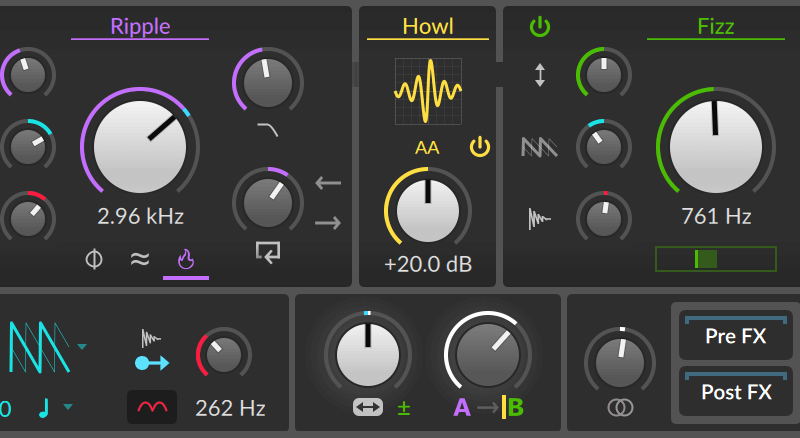The width and height of the screenshot is (800, 438).
Task: Toggle the yellow Howl power button
Action: (480, 148)
